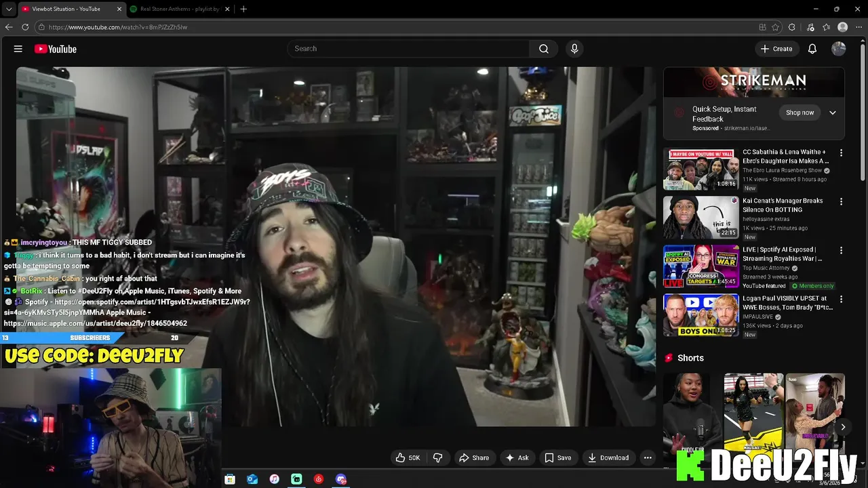Viewport: 868px width, 488px height.
Task: Click channel name 'The Ebro Laura Rosenberg Show'
Action: tap(782, 170)
